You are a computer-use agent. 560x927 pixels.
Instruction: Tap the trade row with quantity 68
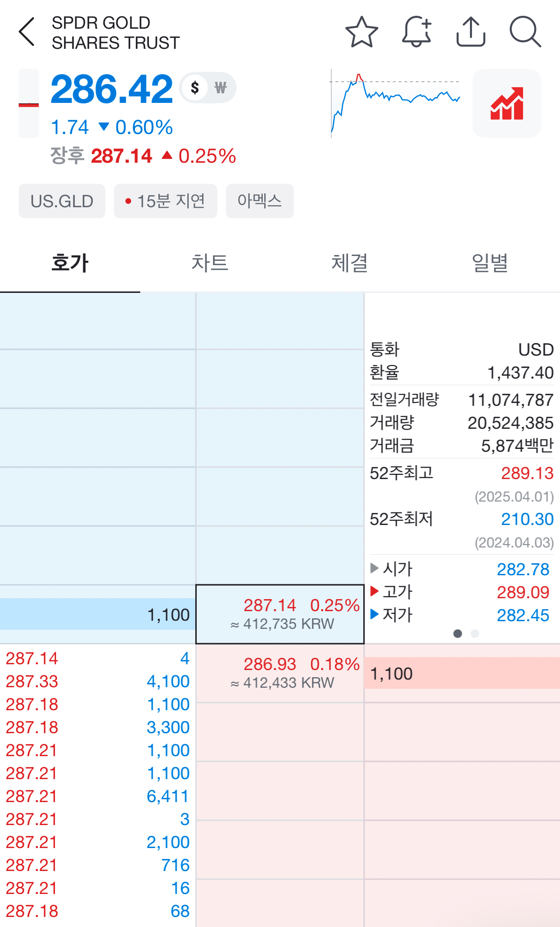coord(98,911)
